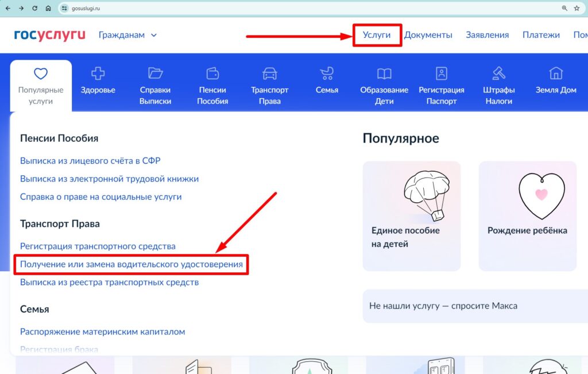The image size is (588, 374).
Task: Open the Образование Дети book icon
Action: [x=384, y=74]
